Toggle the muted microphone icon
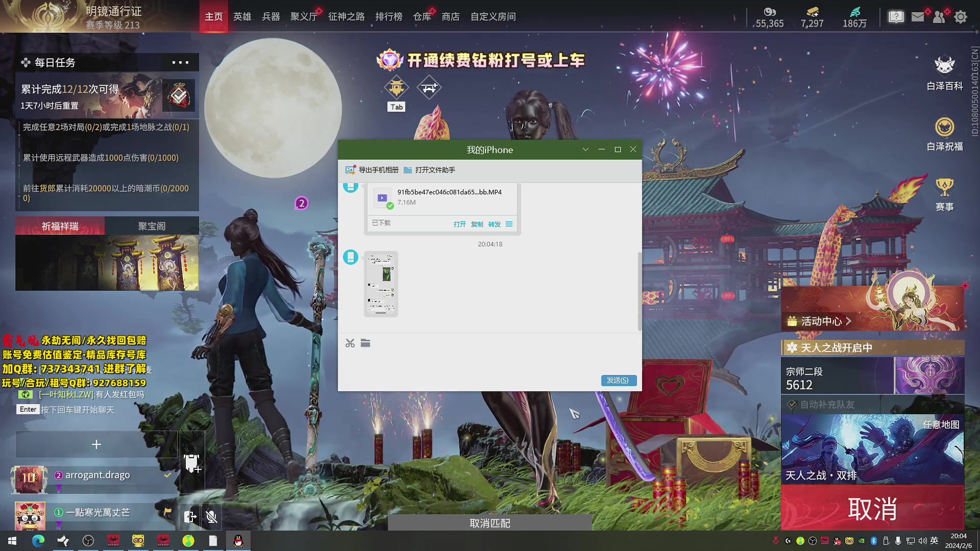Image resolution: width=980 pixels, height=551 pixels. (x=211, y=517)
